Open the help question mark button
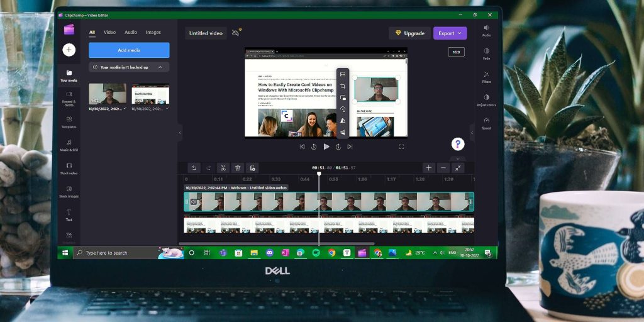644x322 pixels. [x=458, y=144]
